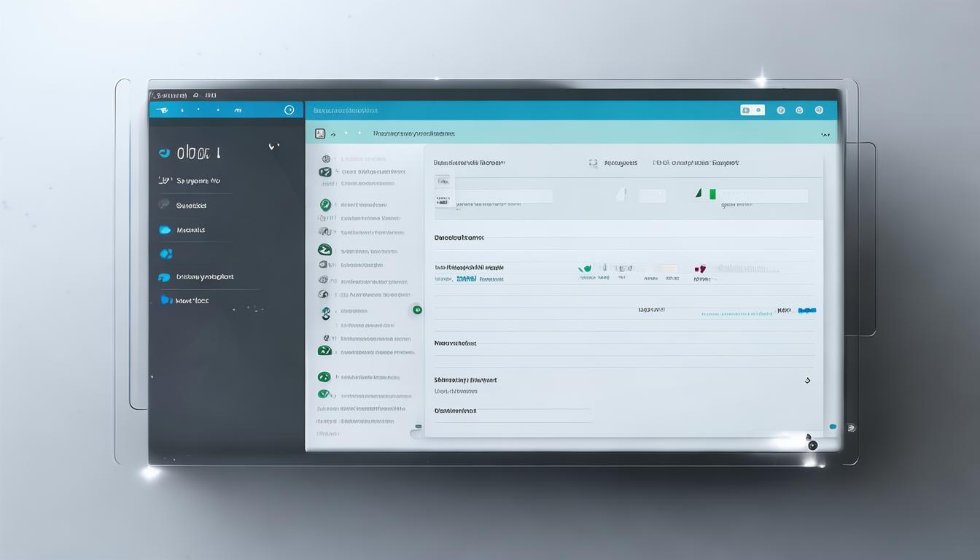Click the green bar indicator in the panel's top row
This screenshot has width=980, height=560.
(x=712, y=193)
